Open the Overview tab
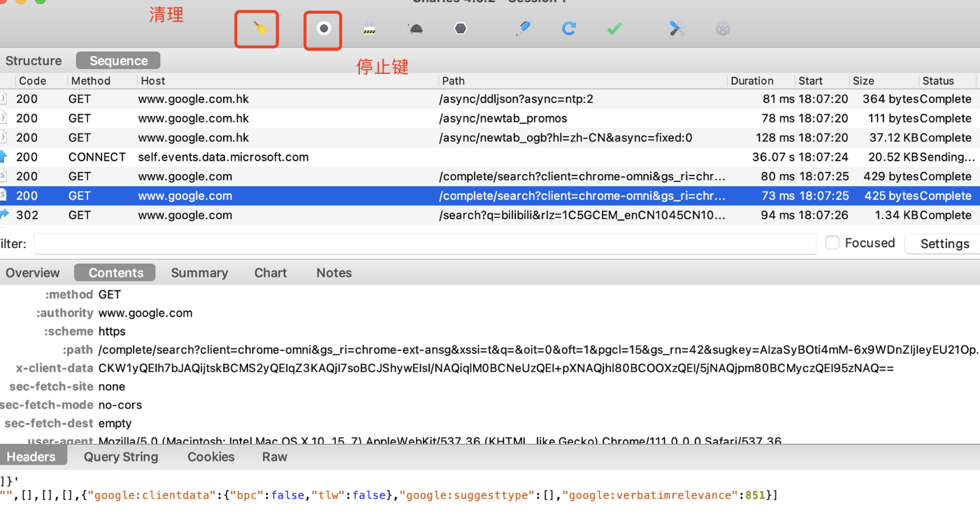Image resolution: width=980 pixels, height=520 pixels. (33, 273)
